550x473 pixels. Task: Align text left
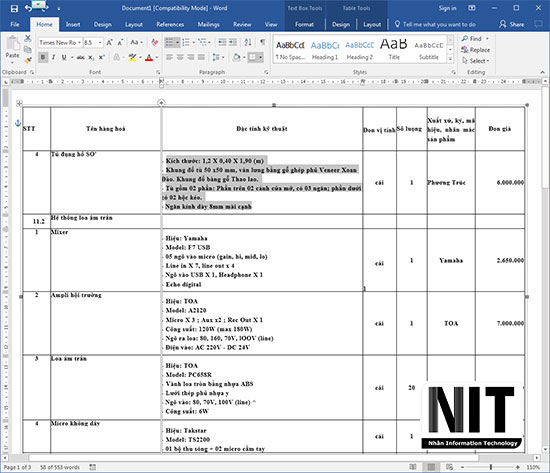tap(169, 57)
